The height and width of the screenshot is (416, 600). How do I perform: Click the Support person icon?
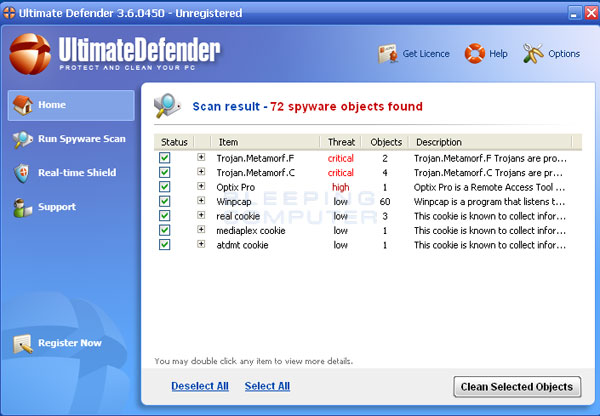pyautogui.click(x=23, y=207)
